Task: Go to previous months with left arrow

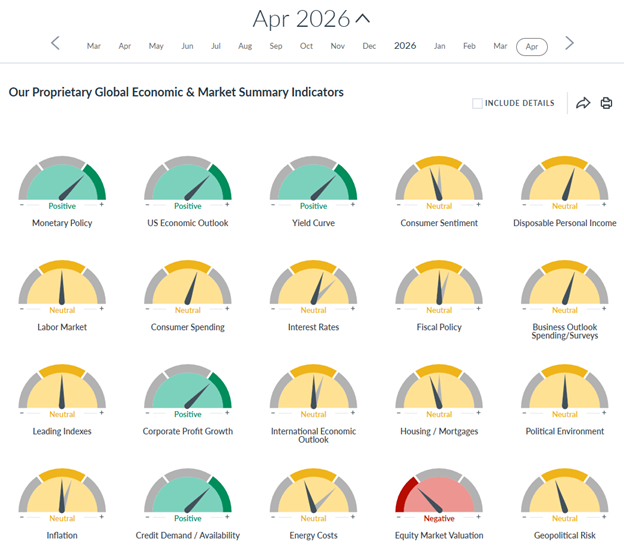Action: click(x=55, y=43)
